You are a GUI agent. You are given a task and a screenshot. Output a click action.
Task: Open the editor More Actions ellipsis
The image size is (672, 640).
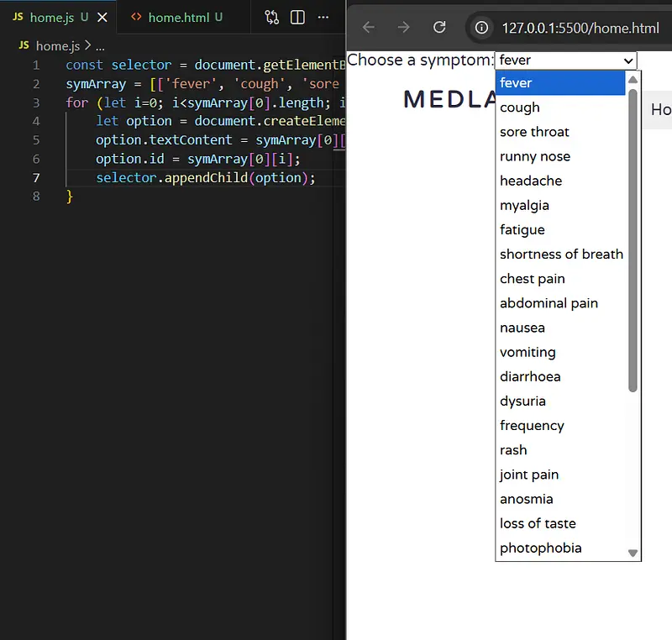(x=323, y=18)
